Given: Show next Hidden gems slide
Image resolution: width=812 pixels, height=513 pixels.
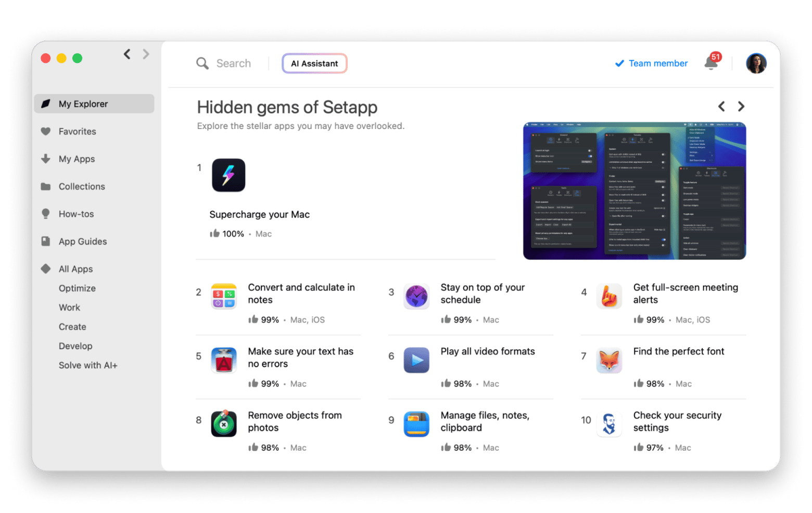Looking at the screenshot, I should pos(741,107).
